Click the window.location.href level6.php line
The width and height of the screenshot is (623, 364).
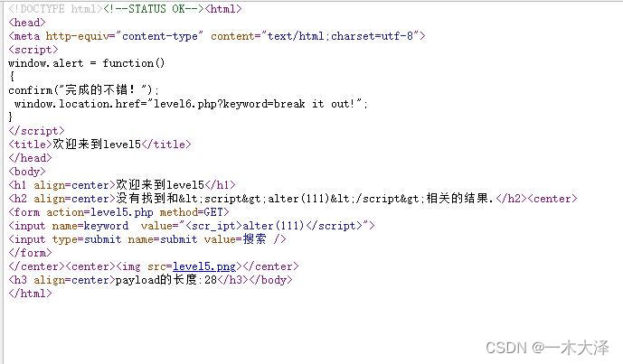point(191,104)
